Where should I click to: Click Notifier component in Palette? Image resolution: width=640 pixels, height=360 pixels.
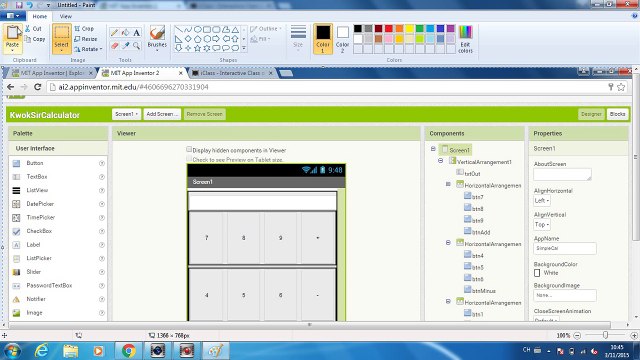36,299
